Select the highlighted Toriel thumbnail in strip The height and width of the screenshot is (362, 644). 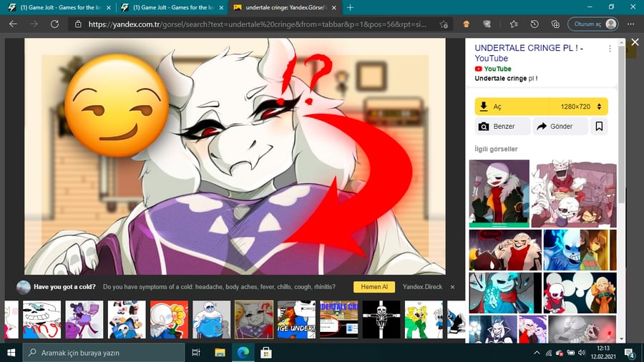[254, 319]
